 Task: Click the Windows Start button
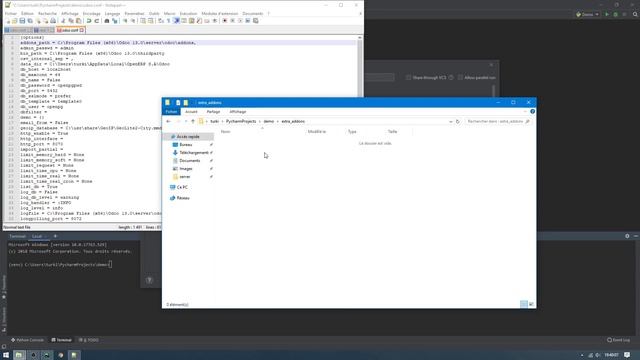coord(6,355)
